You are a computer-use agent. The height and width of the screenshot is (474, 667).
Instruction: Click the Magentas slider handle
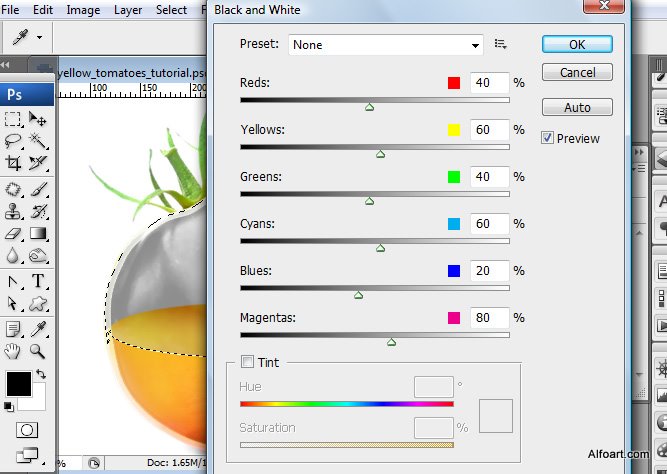(391, 342)
